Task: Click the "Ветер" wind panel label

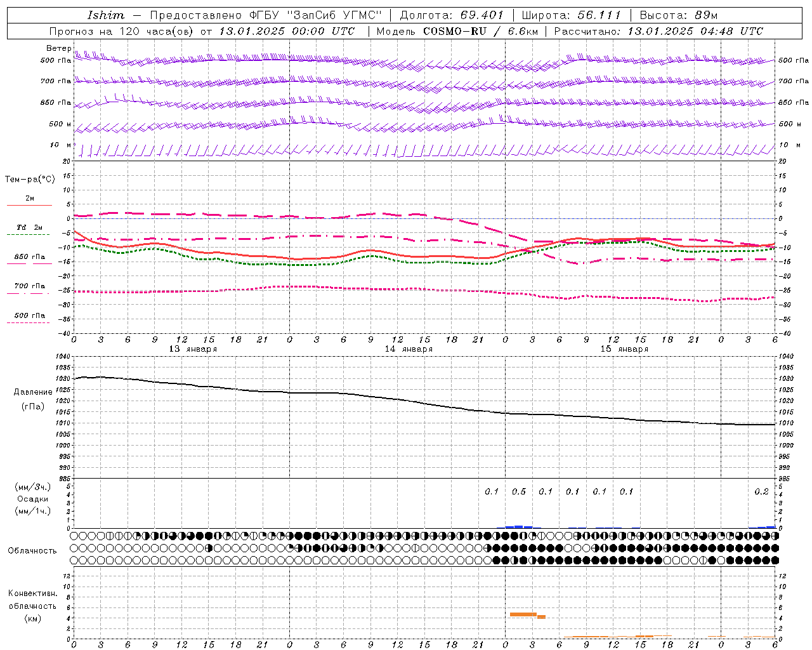Action: pos(58,48)
